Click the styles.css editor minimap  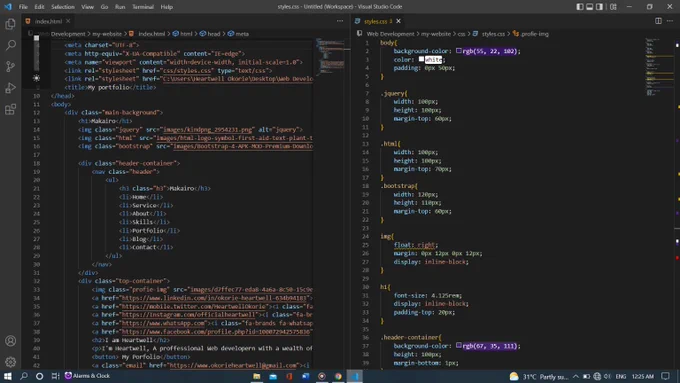click(659, 66)
